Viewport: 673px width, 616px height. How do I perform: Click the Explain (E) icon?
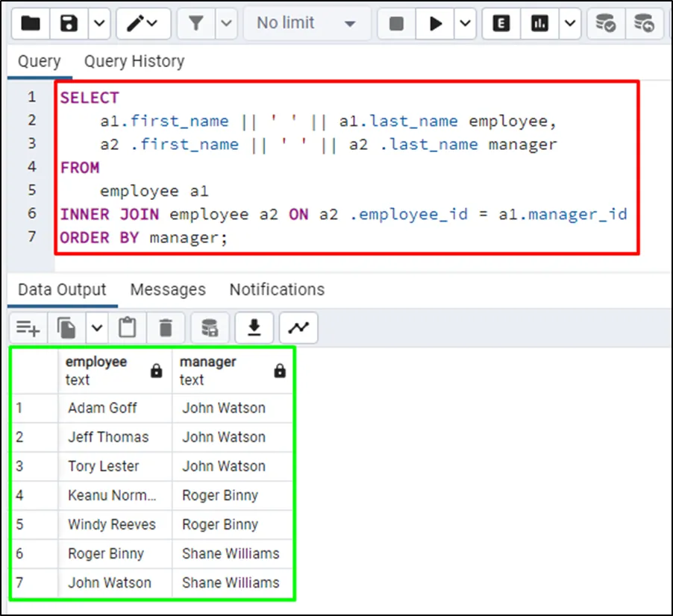[x=502, y=24]
